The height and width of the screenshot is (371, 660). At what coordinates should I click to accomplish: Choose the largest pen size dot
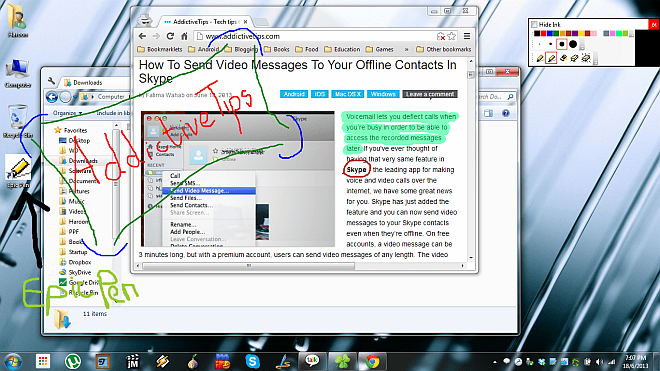pyautogui.click(x=573, y=44)
